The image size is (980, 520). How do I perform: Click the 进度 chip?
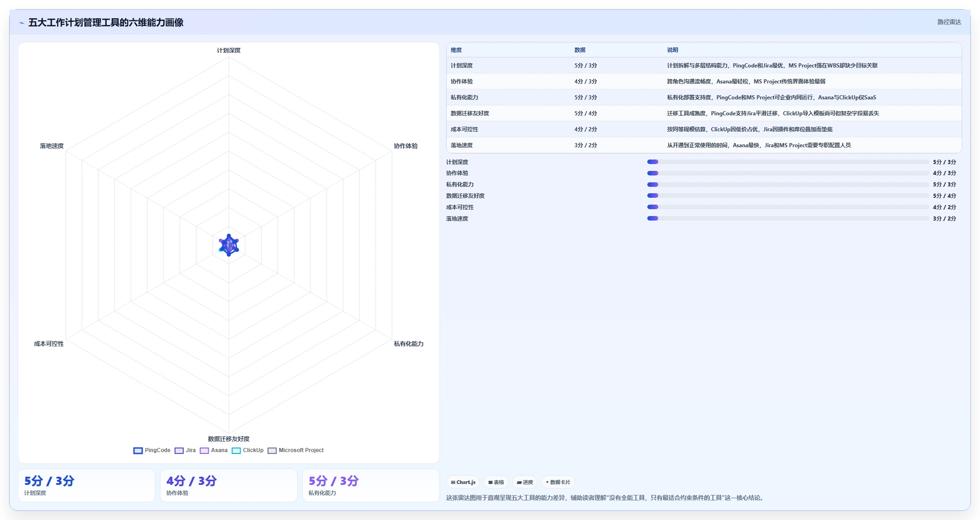coord(525,482)
